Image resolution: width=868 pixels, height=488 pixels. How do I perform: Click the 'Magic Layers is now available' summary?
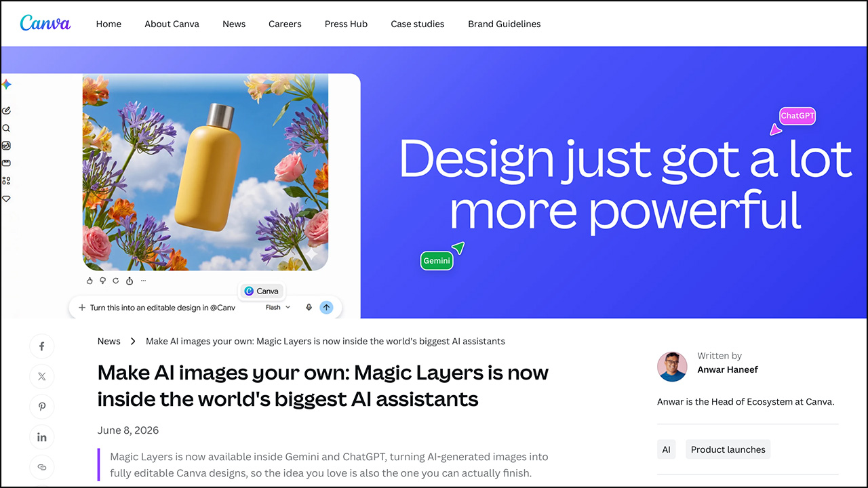coord(329,465)
